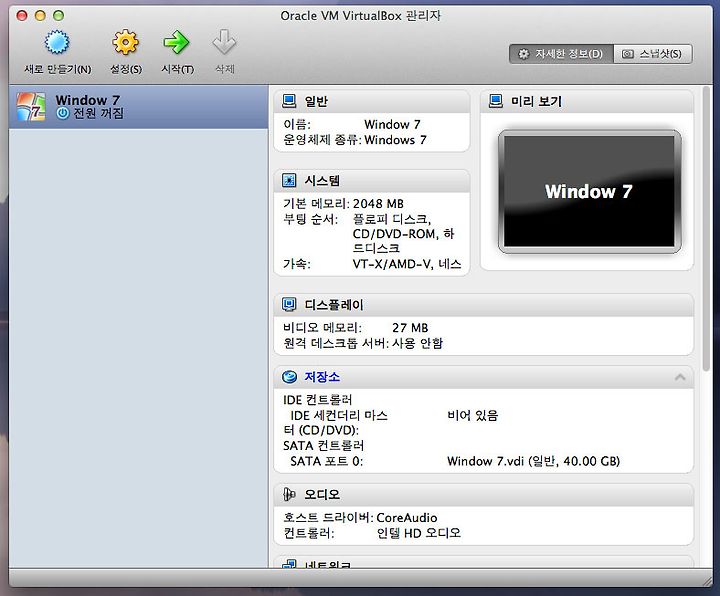Click the 새로 만들기(N) new VM icon

57,43
